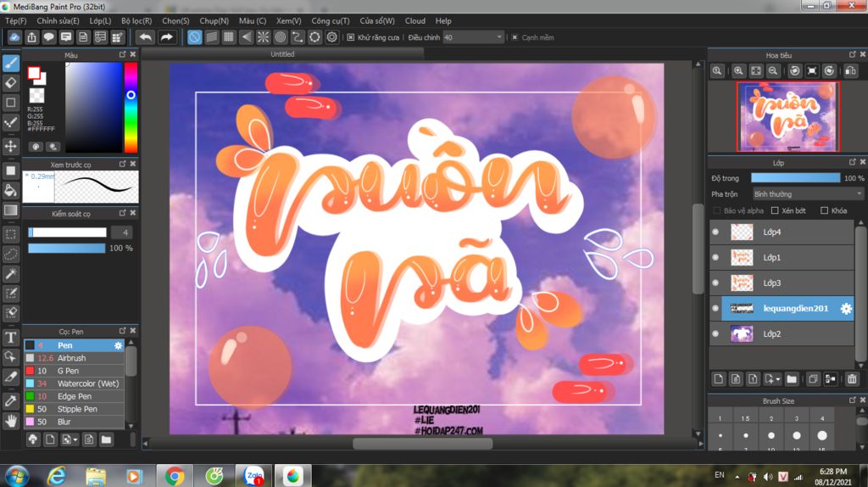Viewport: 868px width, 487px height.
Task: Open settings gear of lequangdien201 layer
Action: [x=846, y=309]
